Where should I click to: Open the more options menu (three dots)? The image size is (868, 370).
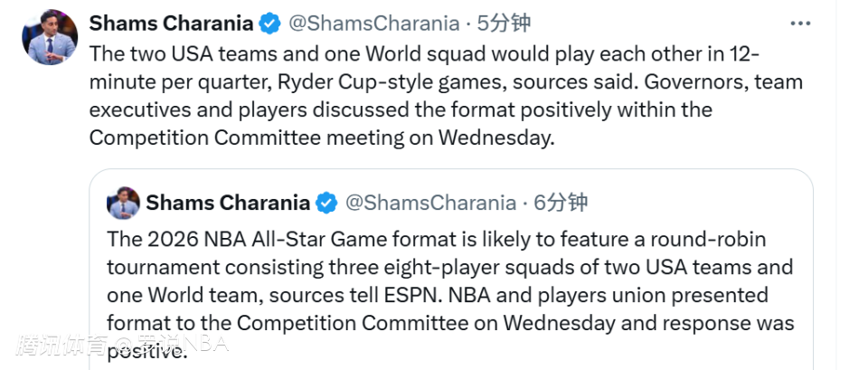(800, 24)
